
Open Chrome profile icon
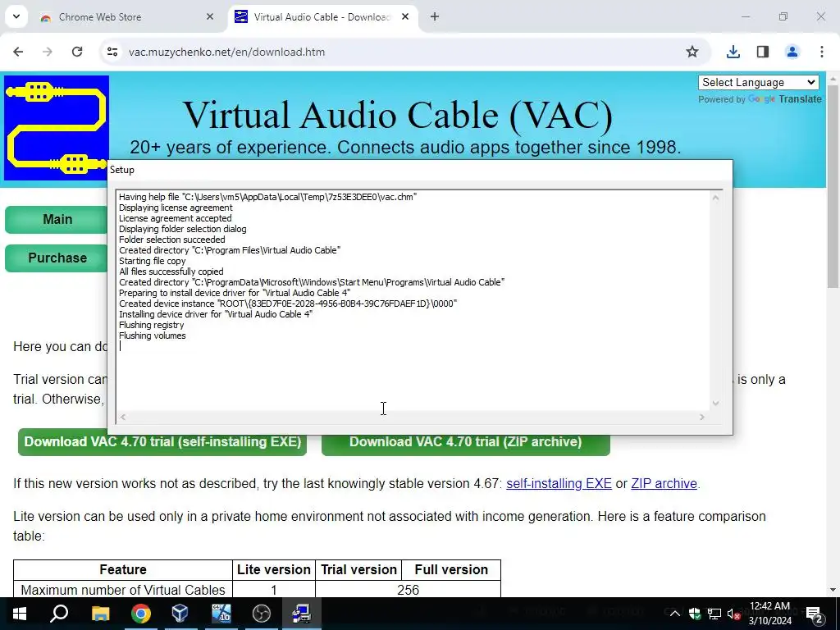coord(792,52)
